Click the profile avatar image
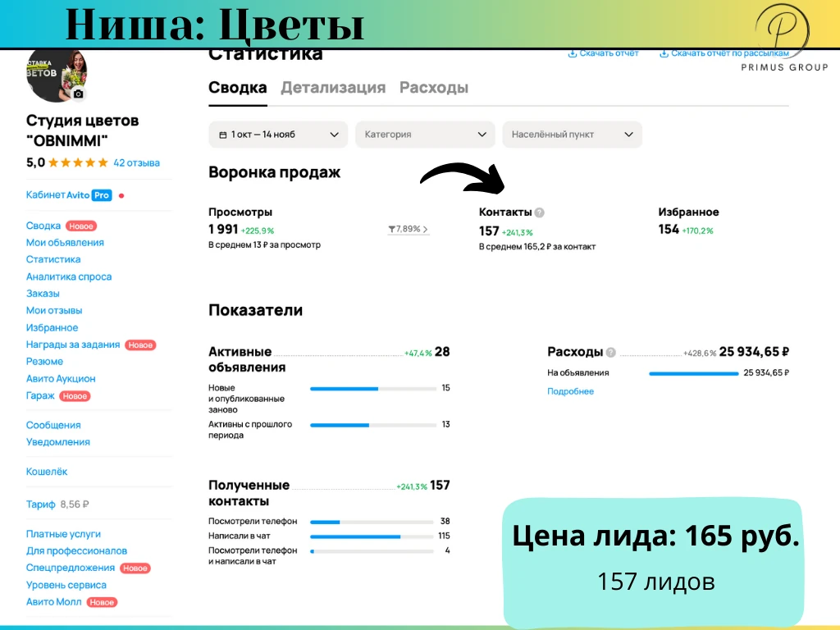This screenshot has width=840, height=630. click(57, 75)
